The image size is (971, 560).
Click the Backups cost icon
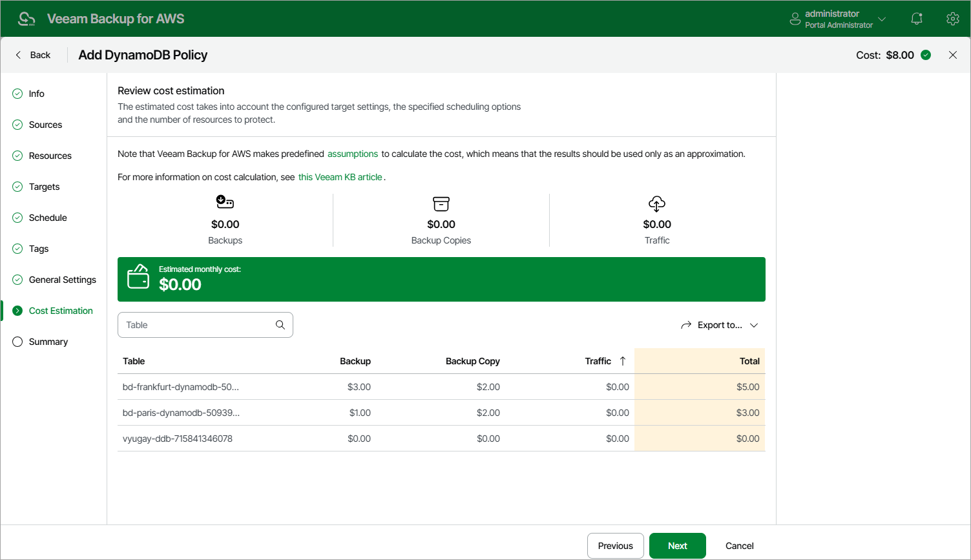point(225,202)
